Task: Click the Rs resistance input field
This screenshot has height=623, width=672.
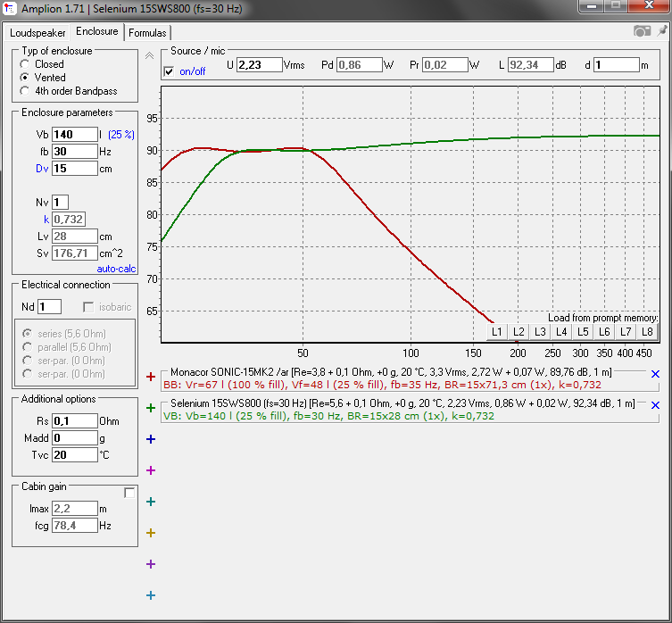Action: click(x=75, y=421)
